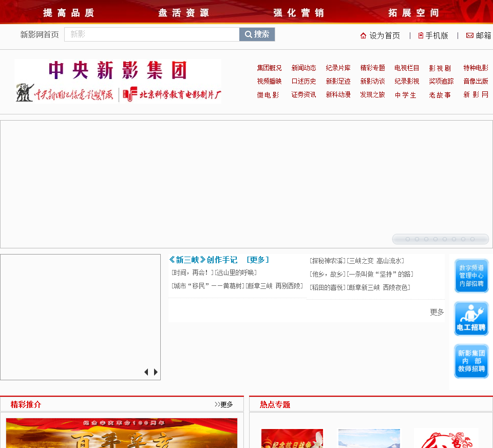Open 新影集团内部教师招聘 icon

click(471, 361)
